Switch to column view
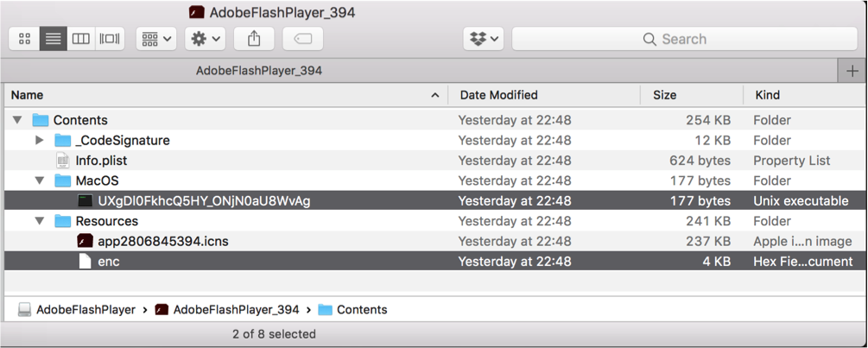This screenshot has height=348, width=868. click(81, 39)
